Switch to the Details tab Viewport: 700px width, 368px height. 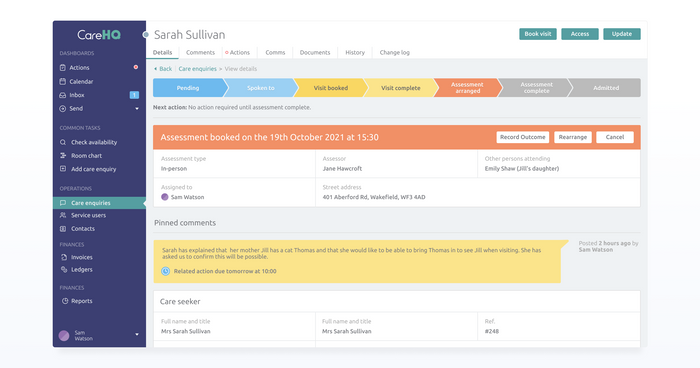162,52
